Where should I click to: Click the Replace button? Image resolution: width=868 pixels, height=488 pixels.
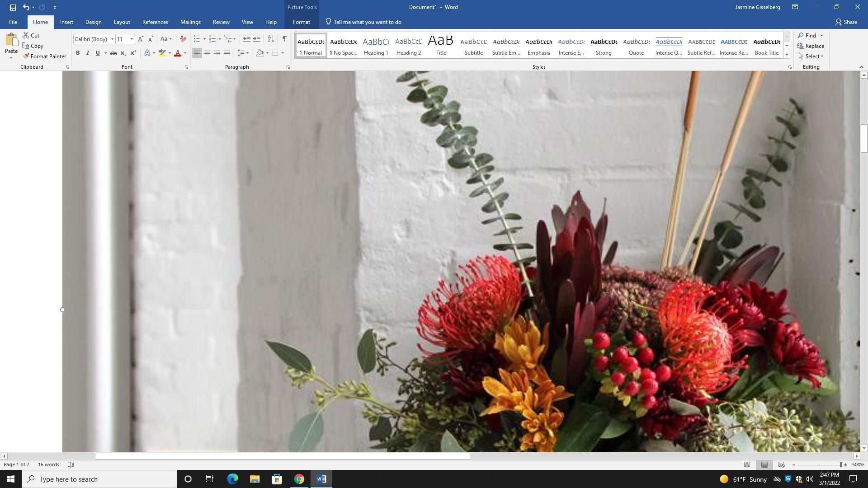tap(811, 46)
